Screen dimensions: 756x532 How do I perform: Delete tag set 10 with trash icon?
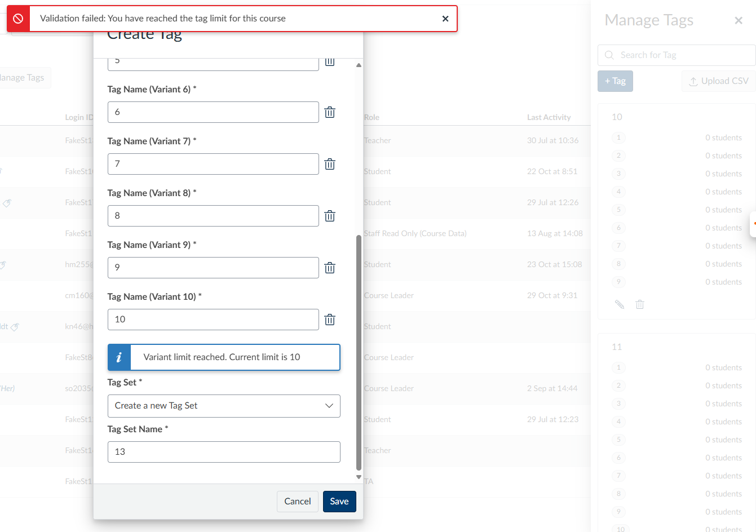coord(640,304)
